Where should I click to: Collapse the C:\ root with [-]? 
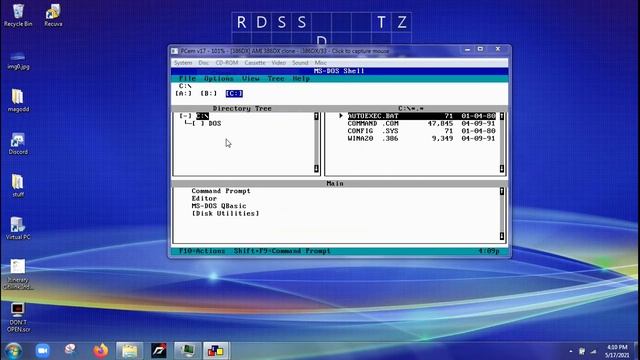pyautogui.click(x=185, y=116)
